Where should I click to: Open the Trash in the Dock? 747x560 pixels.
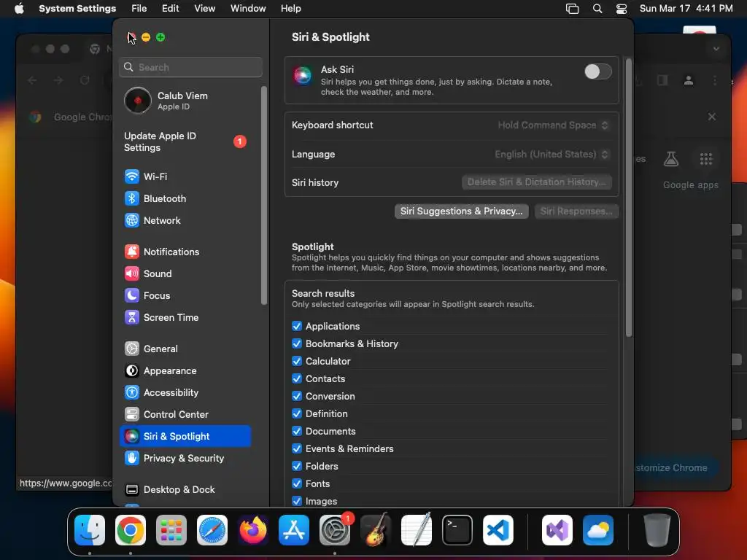[x=657, y=530]
